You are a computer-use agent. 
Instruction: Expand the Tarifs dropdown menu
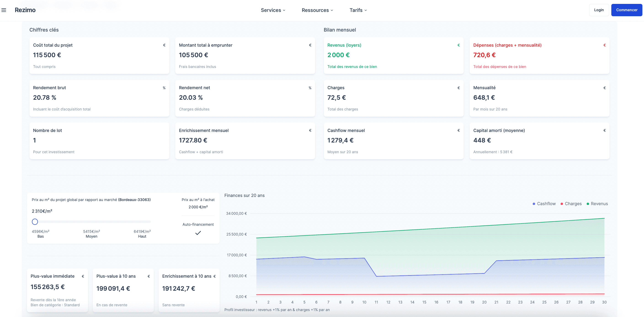click(x=358, y=10)
